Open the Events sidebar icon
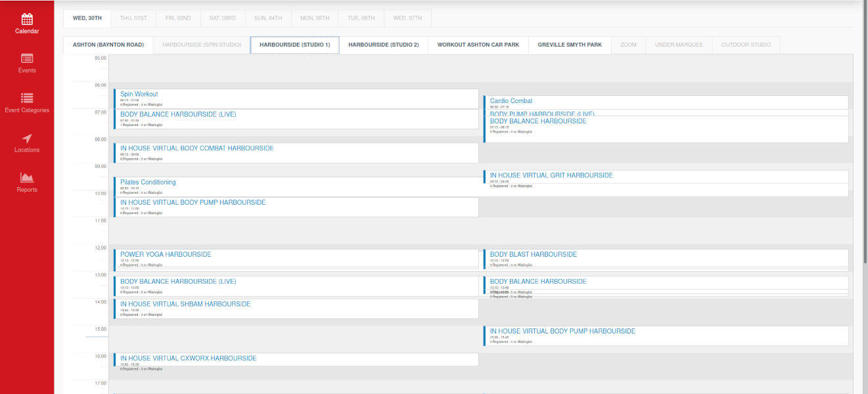868x394 pixels. click(x=27, y=58)
